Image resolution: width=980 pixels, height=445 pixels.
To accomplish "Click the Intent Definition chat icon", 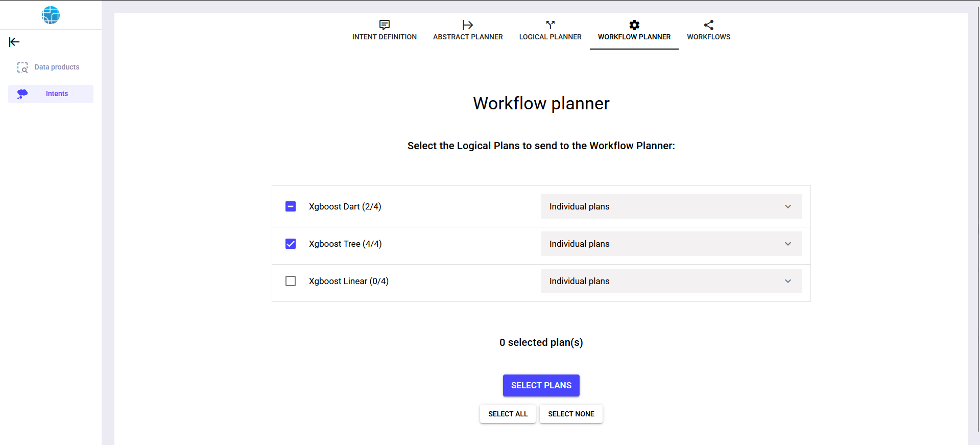I will pyautogui.click(x=384, y=25).
